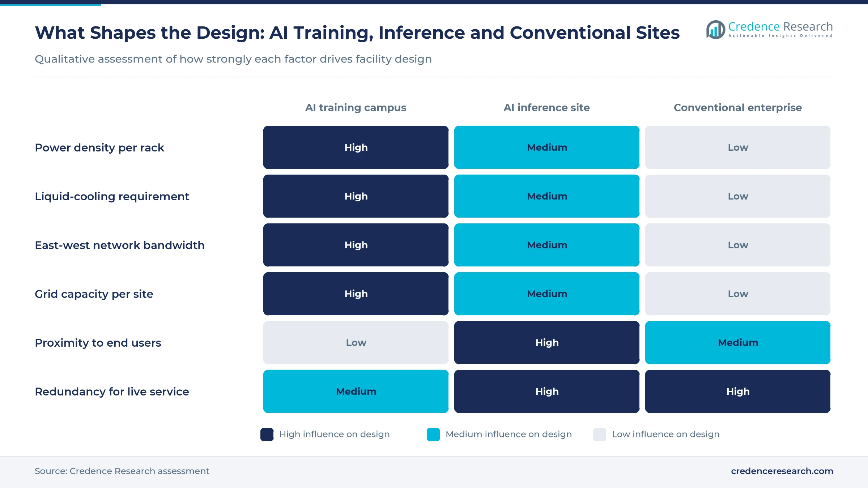Click the Liquid-cooling requirement row label

tap(112, 197)
